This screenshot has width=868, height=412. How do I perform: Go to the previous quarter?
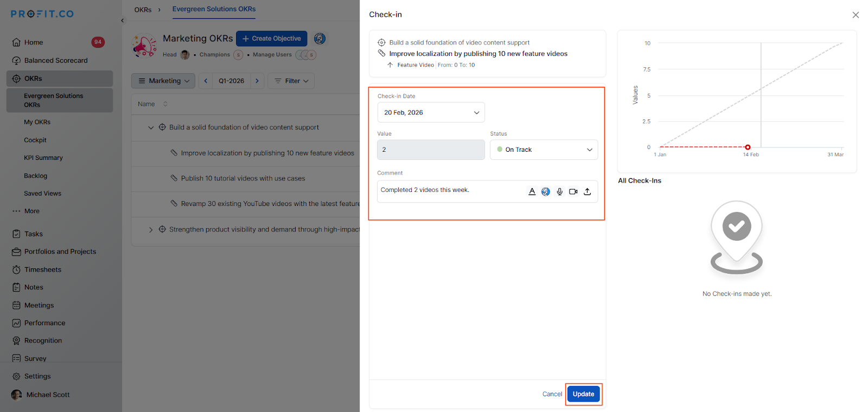tap(206, 81)
